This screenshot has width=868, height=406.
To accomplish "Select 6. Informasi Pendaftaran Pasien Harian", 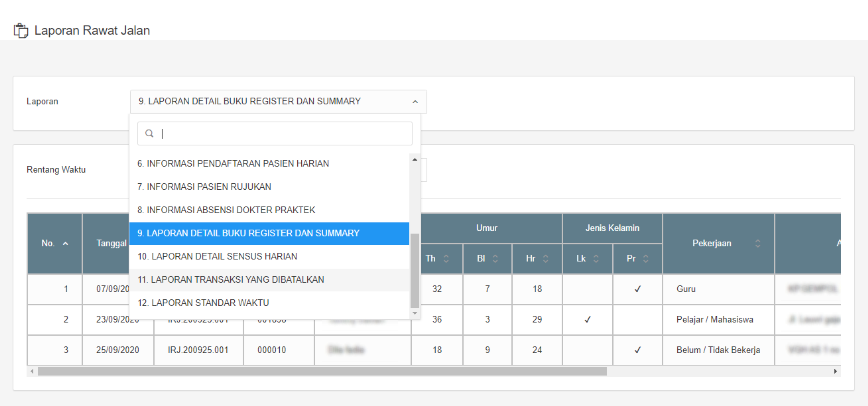I will [x=233, y=163].
